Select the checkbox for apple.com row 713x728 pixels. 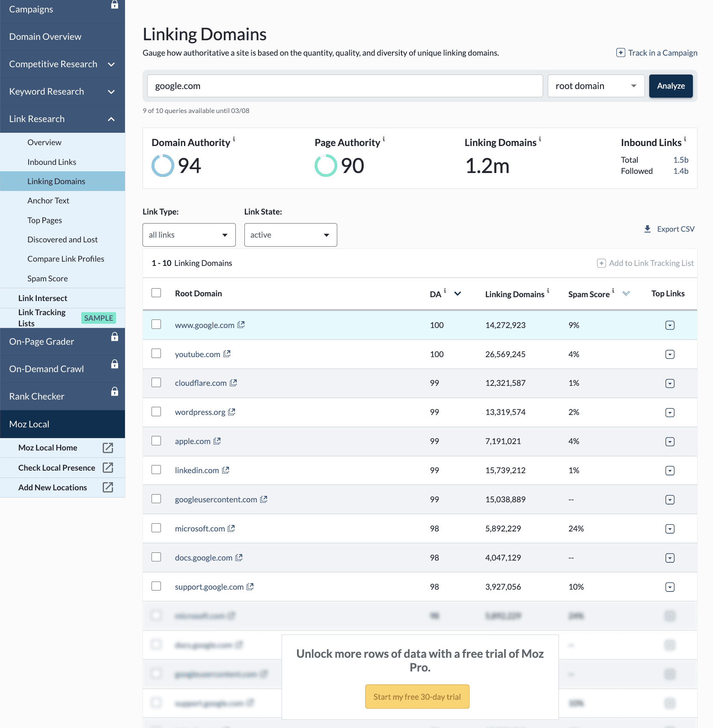(156, 441)
